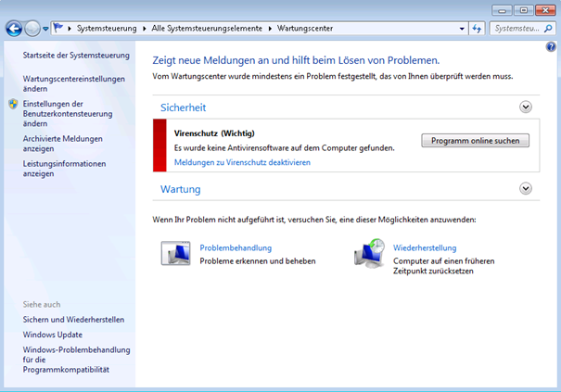The height and width of the screenshot is (392, 561).
Task: Open Leistungsinformationen anzeigen
Action: click(x=64, y=169)
